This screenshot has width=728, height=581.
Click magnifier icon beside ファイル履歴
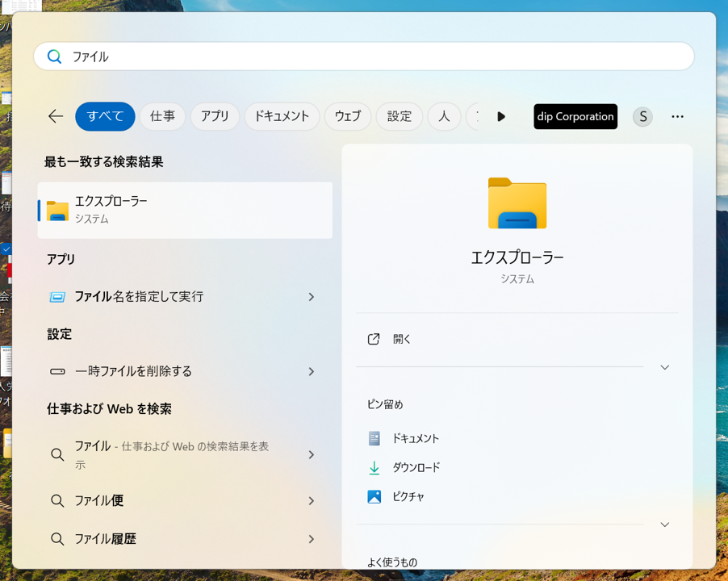(57, 539)
